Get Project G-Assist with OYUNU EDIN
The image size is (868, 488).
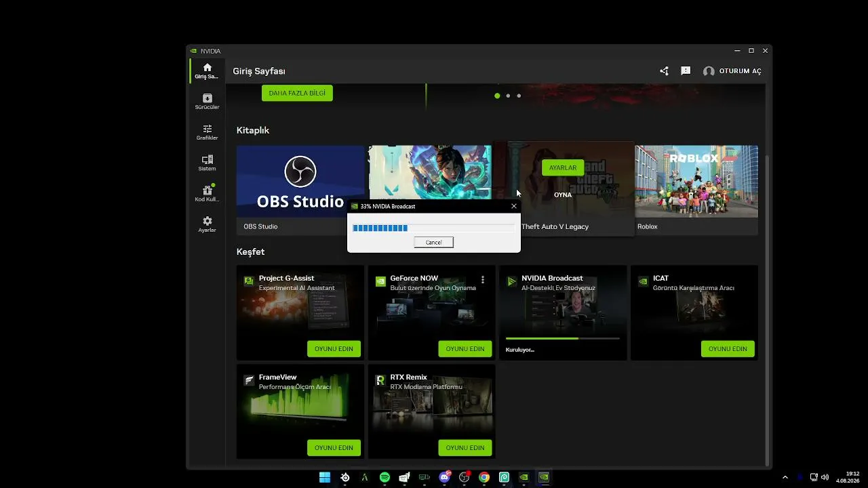coord(334,349)
